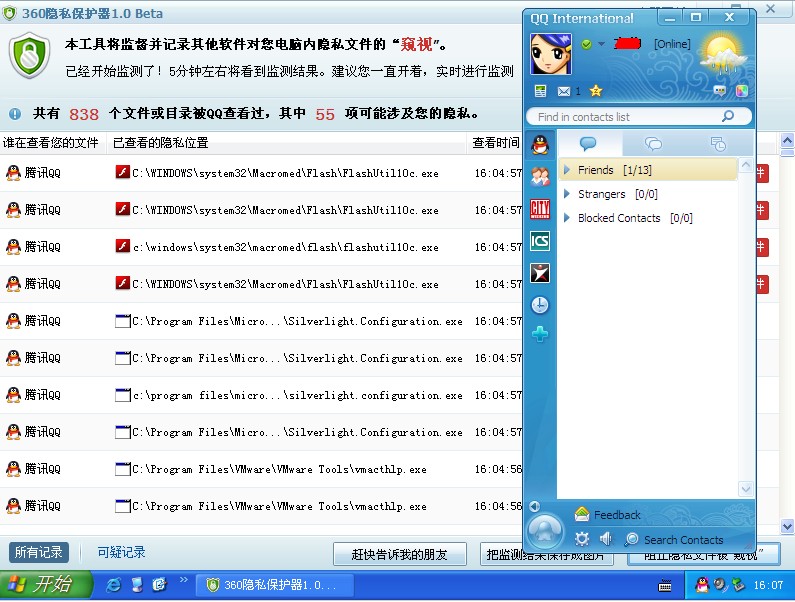795x602 pixels.
Task: Switch to the Groups double-bubble tab
Action: tap(654, 144)
